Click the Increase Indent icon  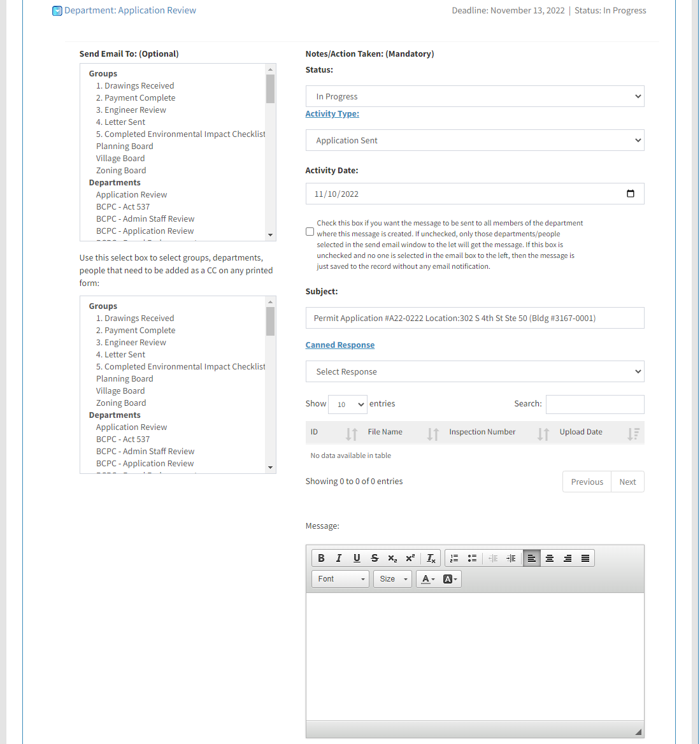coord(511,558)
